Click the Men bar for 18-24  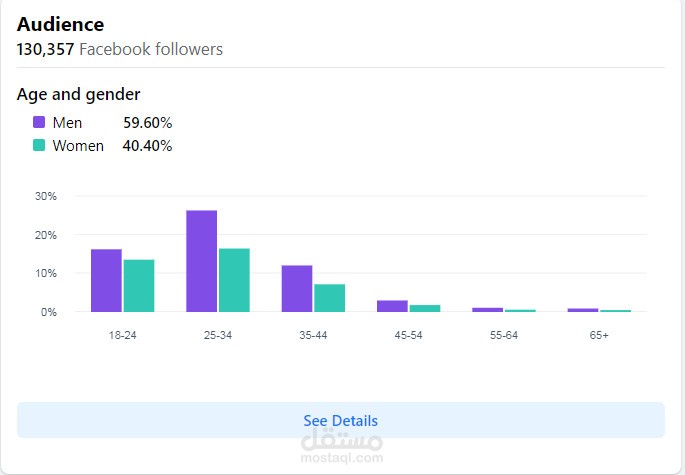click(106, 281)
